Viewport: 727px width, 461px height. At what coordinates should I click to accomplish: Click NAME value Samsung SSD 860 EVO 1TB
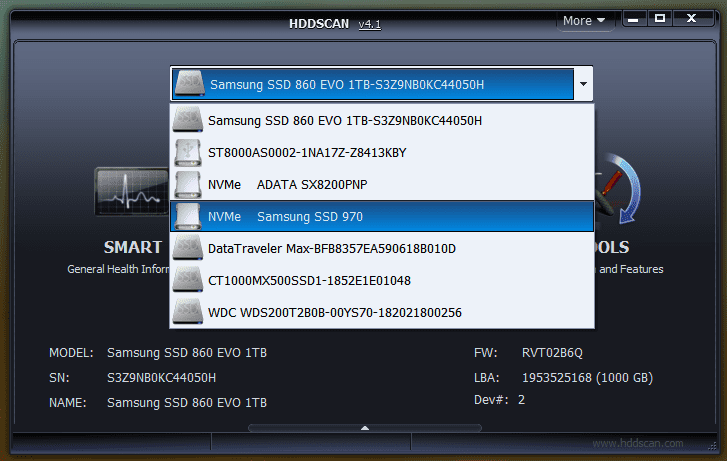click(x=187, y=403)
